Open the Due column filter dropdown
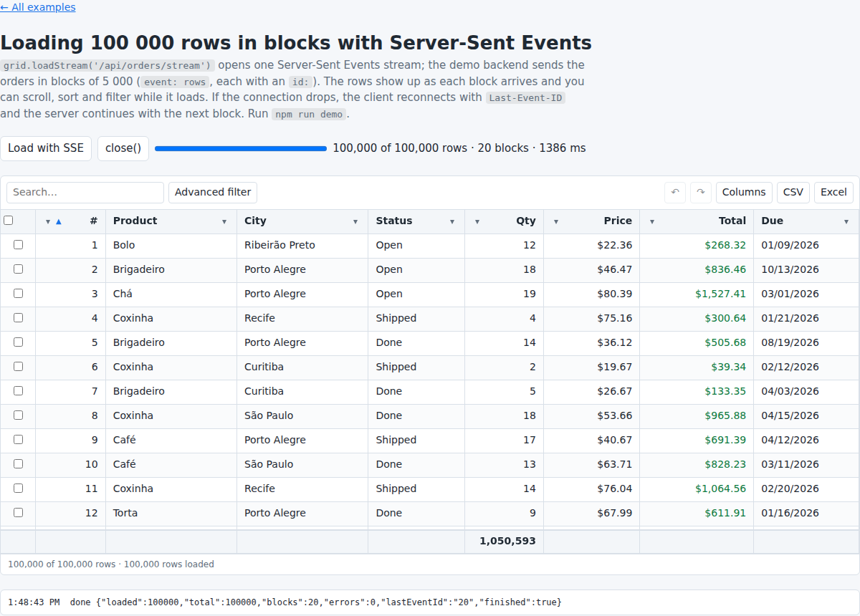Screen dimensions: 860x616 (846, 221)
